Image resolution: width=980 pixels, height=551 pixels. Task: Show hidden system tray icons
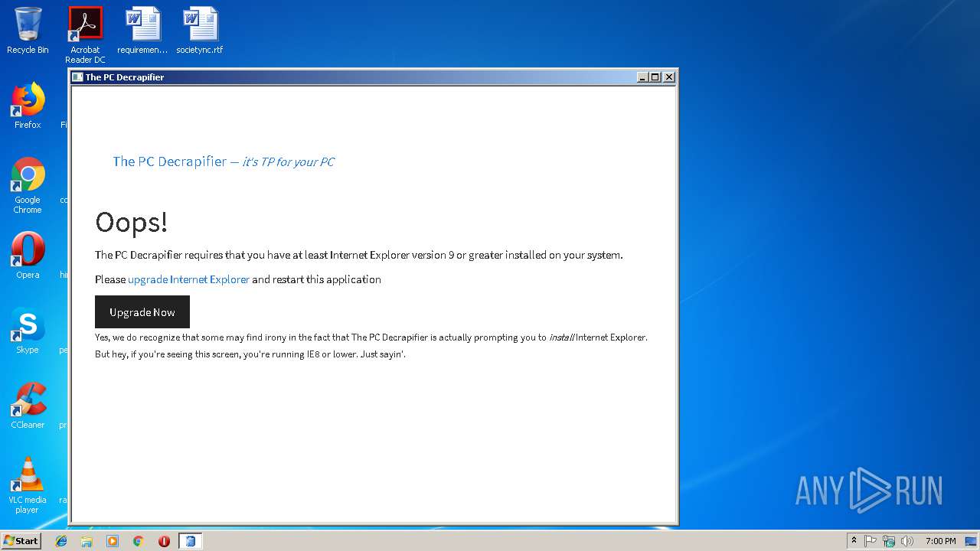pyautogui.click(x=854, y=541)
